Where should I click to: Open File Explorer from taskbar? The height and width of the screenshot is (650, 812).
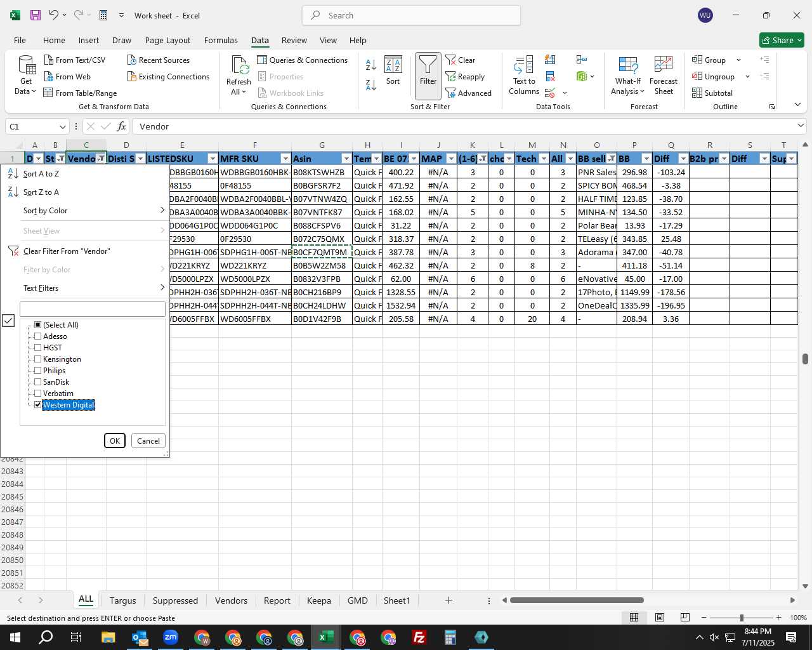pyautogui.click(x=108, y=637)
